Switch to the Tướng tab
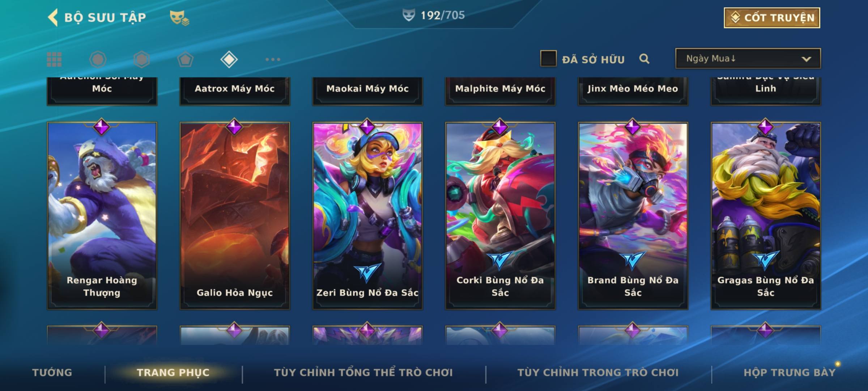This screenshot has width=868, height=391. pos(52,373)
